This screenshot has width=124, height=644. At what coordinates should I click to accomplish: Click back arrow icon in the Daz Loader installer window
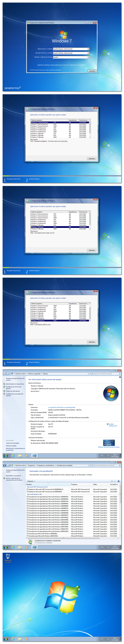coord(27,201)
